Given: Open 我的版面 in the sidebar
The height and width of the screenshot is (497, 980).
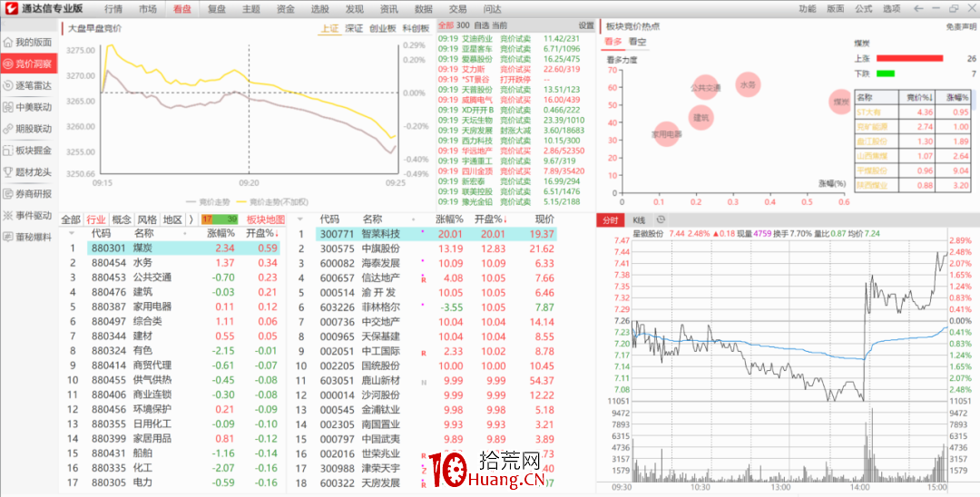Looking at the screenshot, I should click(29, 43).
